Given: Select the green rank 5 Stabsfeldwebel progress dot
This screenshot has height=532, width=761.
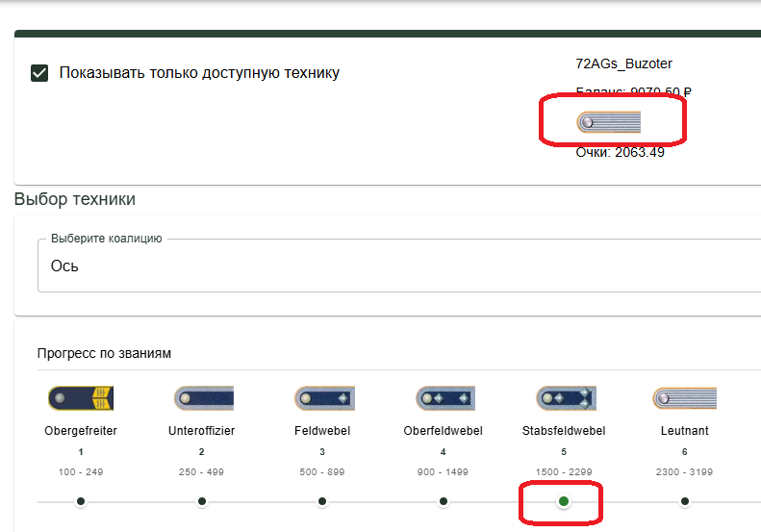Looking at the screenshot, I should pos(564,501).
